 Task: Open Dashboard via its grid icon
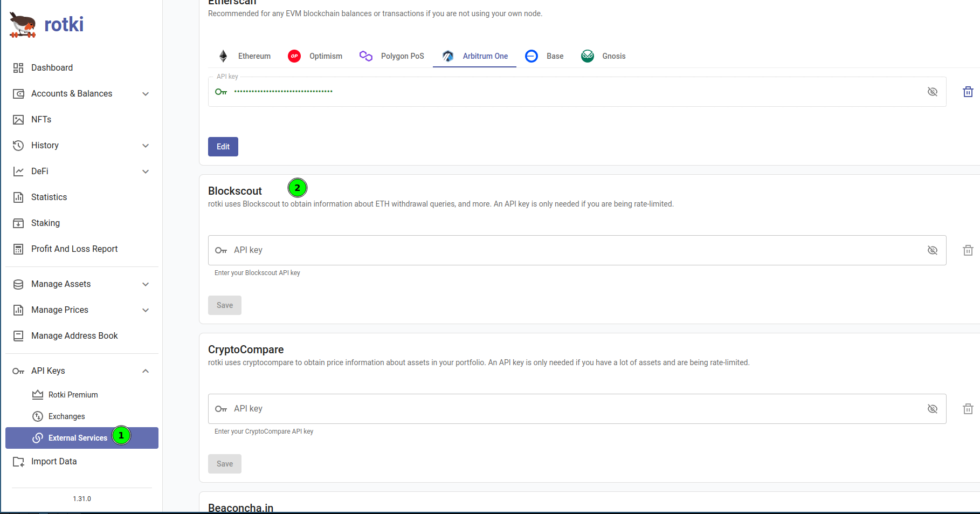(18, 68)
